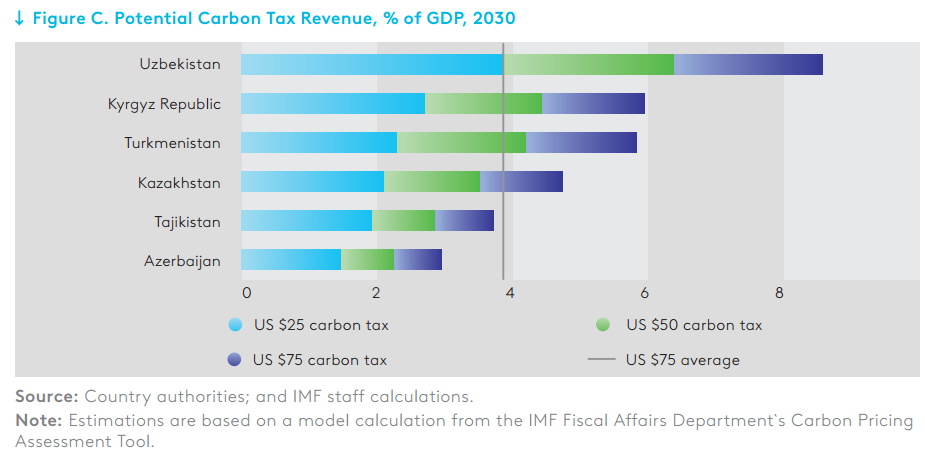The image size is (925, 457).
Task: Click the x-axis label 4
Action: (x=510, y=293)
